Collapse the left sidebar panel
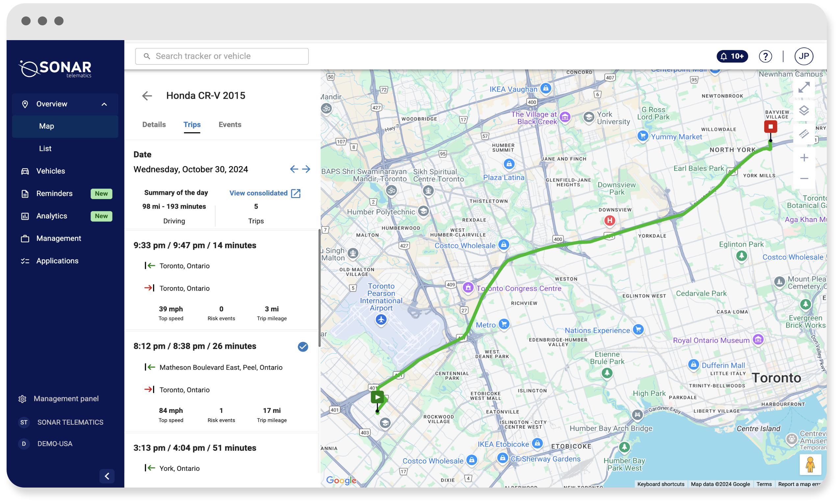This screenshot has height=504, width=840. tap(107, 476)
